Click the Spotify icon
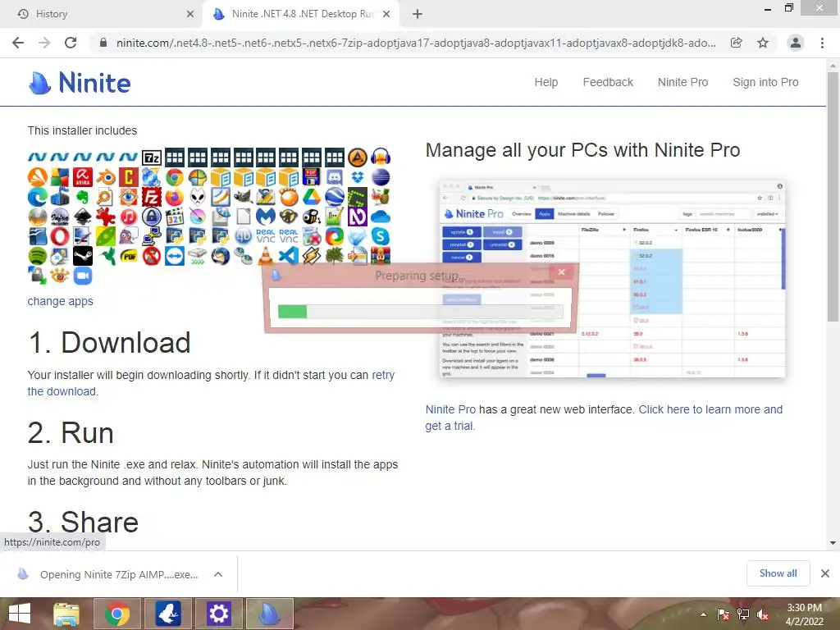Screen dimensions: 840x630 point(38,256)
